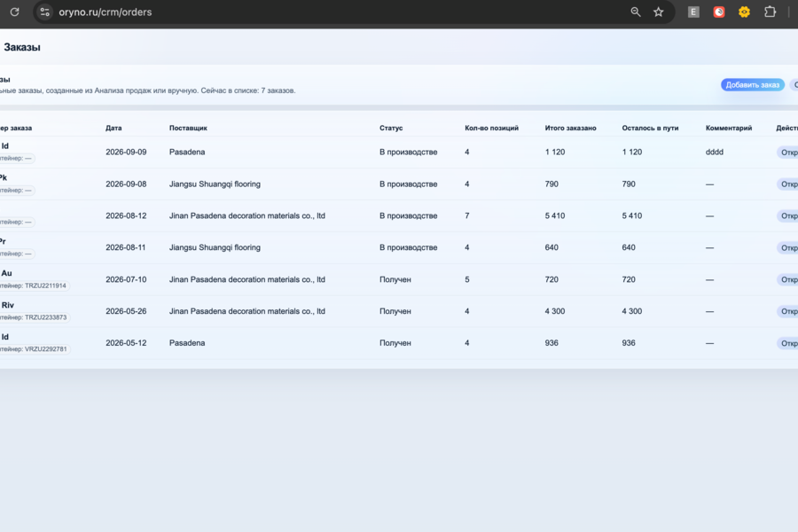798x532 pixels.
Task: Open the order dated 2026-07-10
Action: point(789,279)
